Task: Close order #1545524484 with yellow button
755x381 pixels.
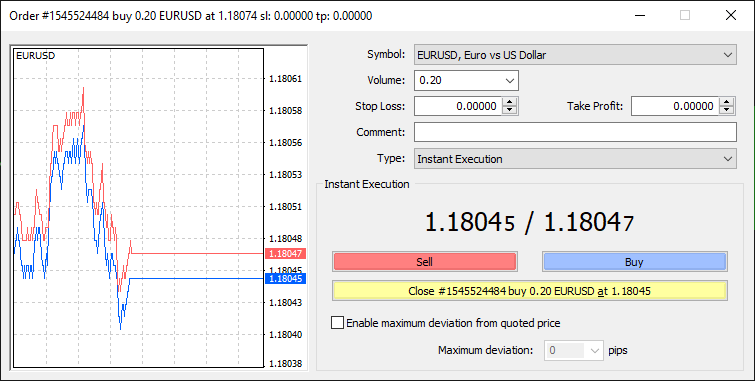Action: click(x=530, y=291)
